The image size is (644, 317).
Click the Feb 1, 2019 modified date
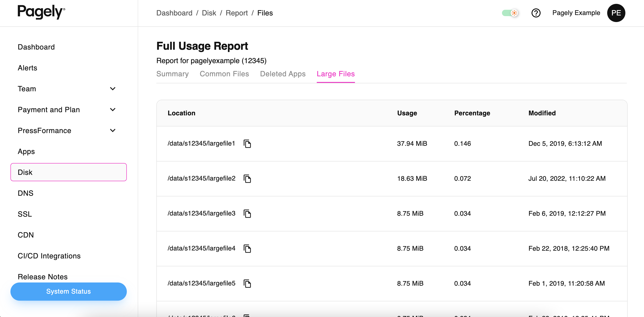tap(567, 284)
